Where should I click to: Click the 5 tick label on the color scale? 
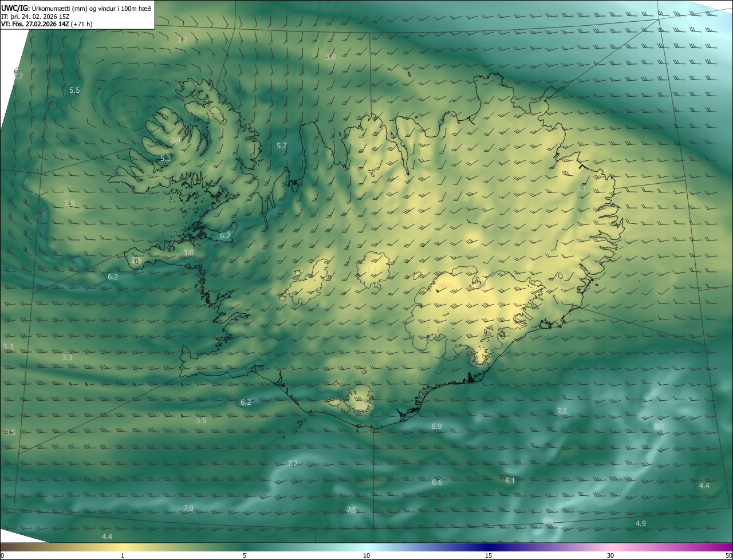[245, 556]
